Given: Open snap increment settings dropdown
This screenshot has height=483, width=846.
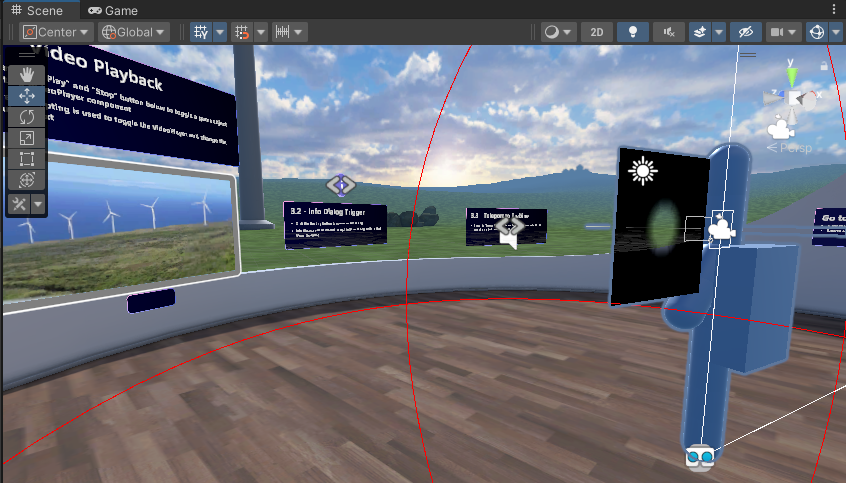Looking at the screenshot, I should click(x=290, y=32).
